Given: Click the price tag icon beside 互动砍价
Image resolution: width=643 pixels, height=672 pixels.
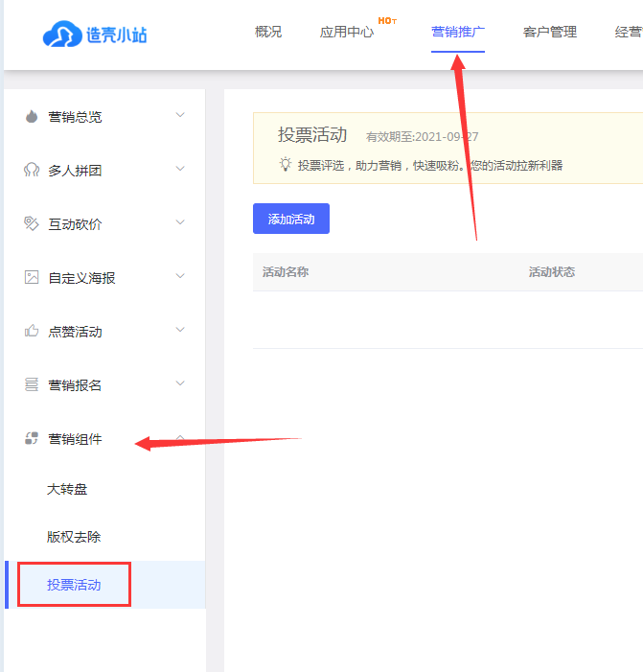Looking at the screenshot, I should (x=32, y=223).
